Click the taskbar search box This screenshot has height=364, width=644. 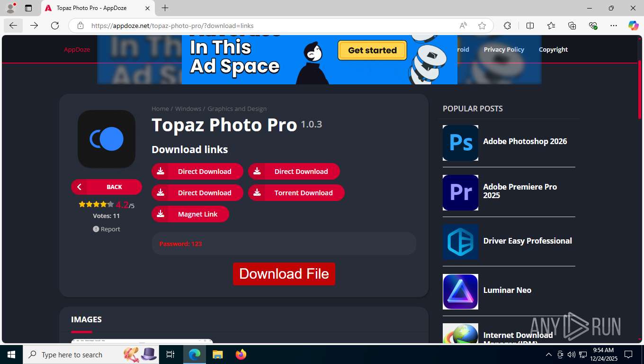(x=91, y=355)
